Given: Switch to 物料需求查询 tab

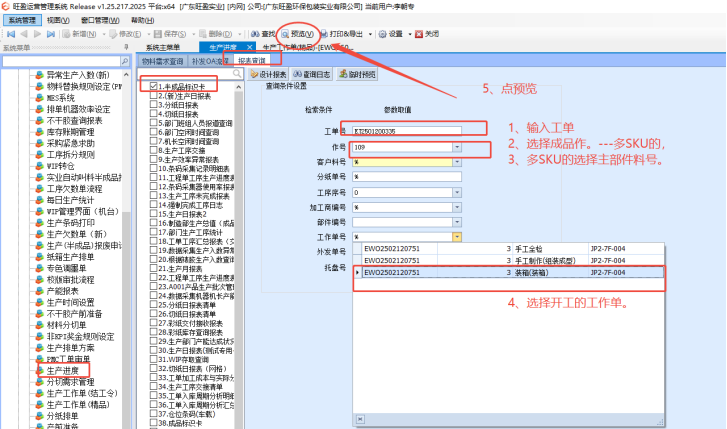Looking at the screenshot, I should tap(162, 61).
